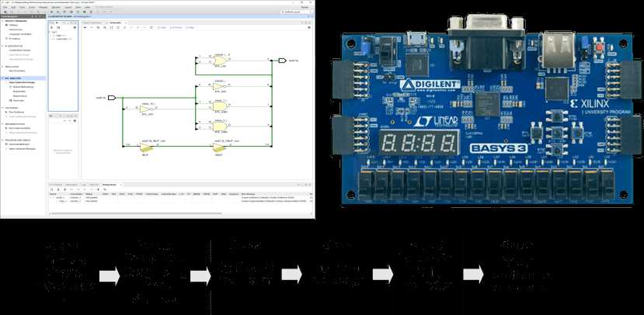This screenshot has height=315, width=644.
Task: Expand the Nets folder in Netlist panel
Action: (52, 36)
